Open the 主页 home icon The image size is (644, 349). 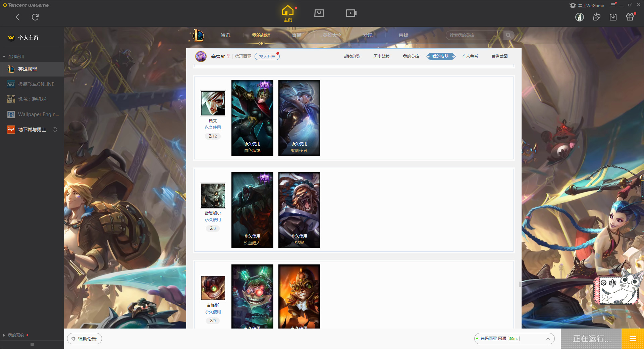[288, 13]
